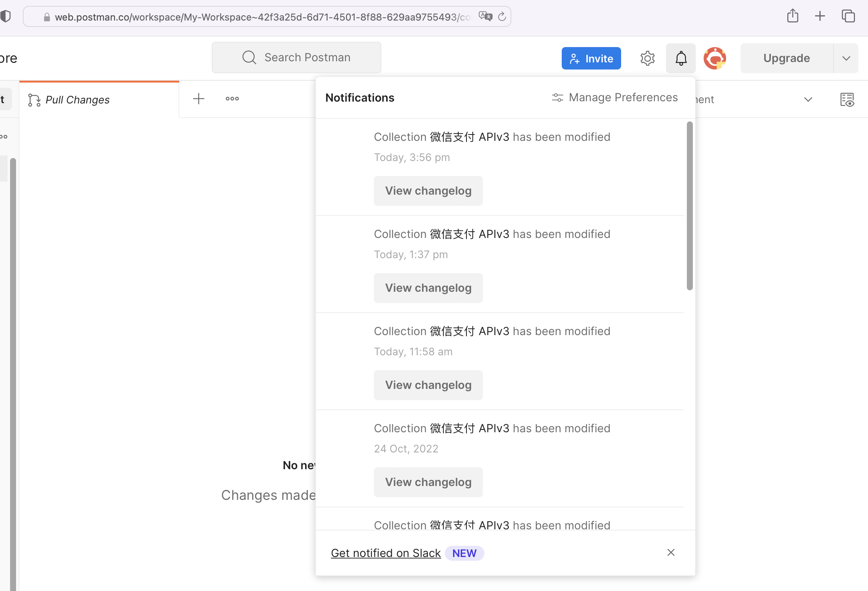This screenshot has width=868, height=591.
Task: Open the environment quick look icon
Action: [847, 100]
